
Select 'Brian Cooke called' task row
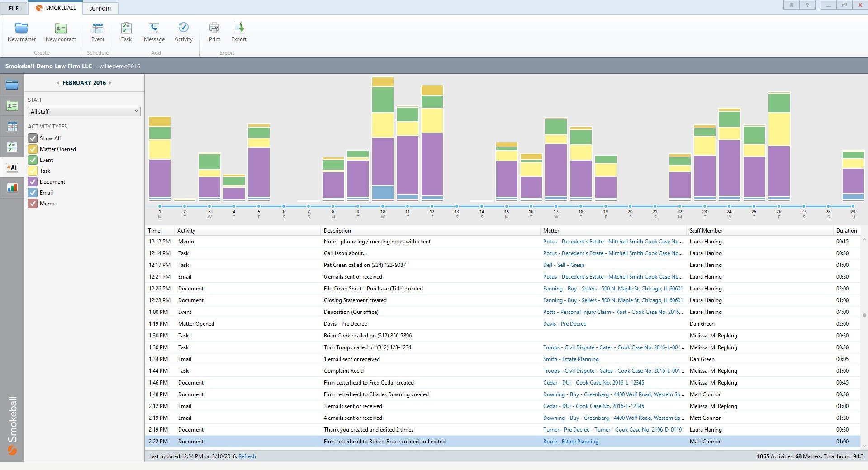[x=503, y=335]
